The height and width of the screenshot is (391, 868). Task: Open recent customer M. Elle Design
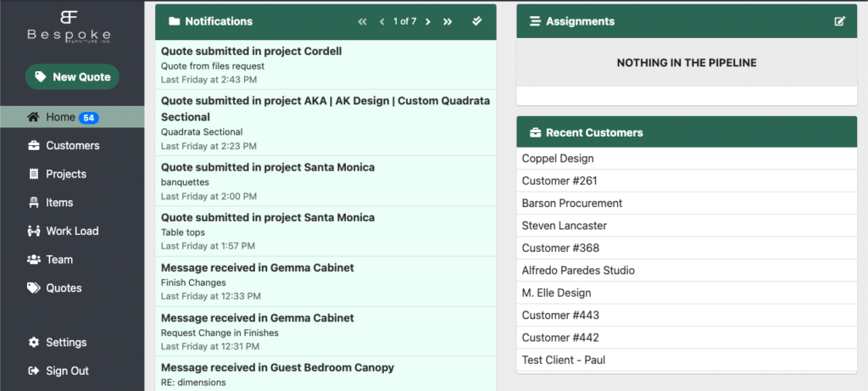click(x=687, y=293)
